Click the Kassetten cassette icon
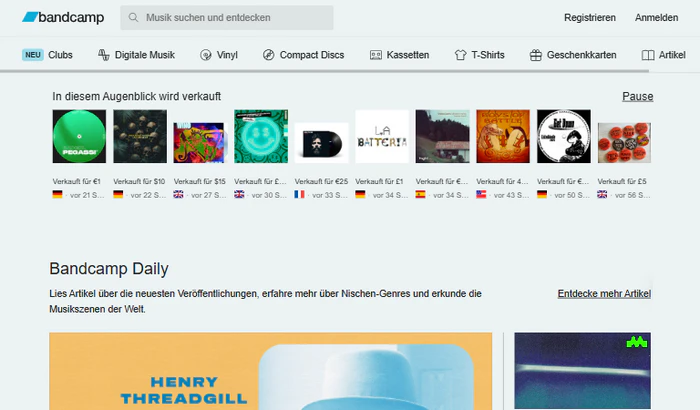Screen dimensions: 700x410 point(376,55)
